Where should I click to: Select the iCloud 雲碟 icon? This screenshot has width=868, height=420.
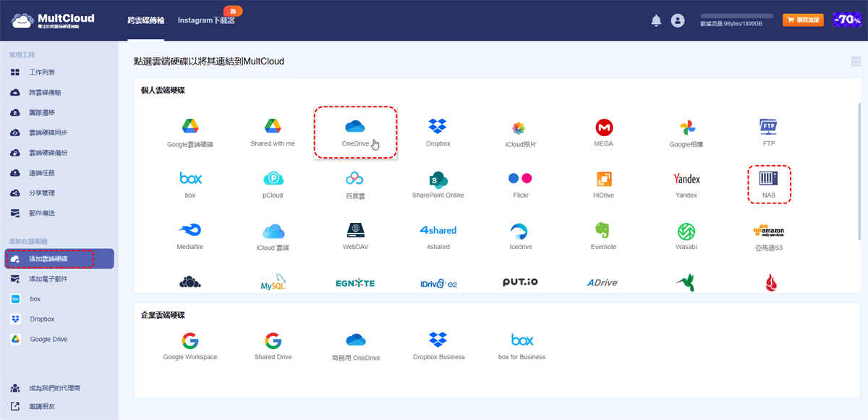273,230
